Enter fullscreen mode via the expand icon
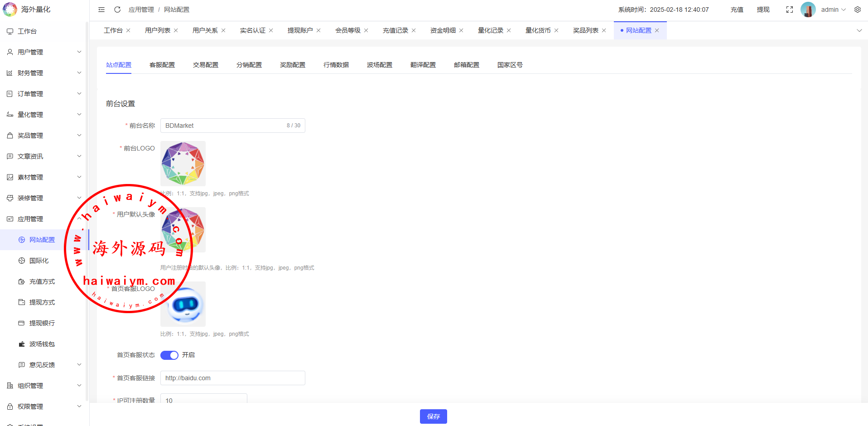The image size is (868, 426). 790,10
